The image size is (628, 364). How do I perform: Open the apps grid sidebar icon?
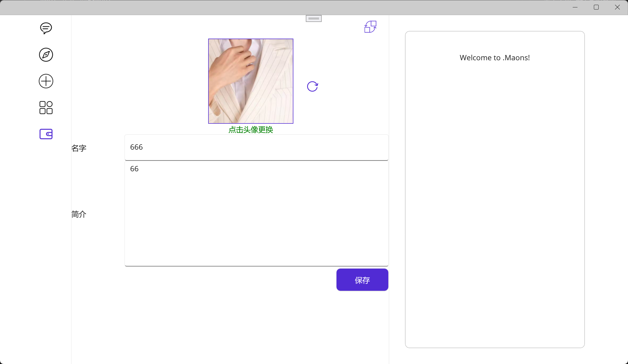[45, 108]
